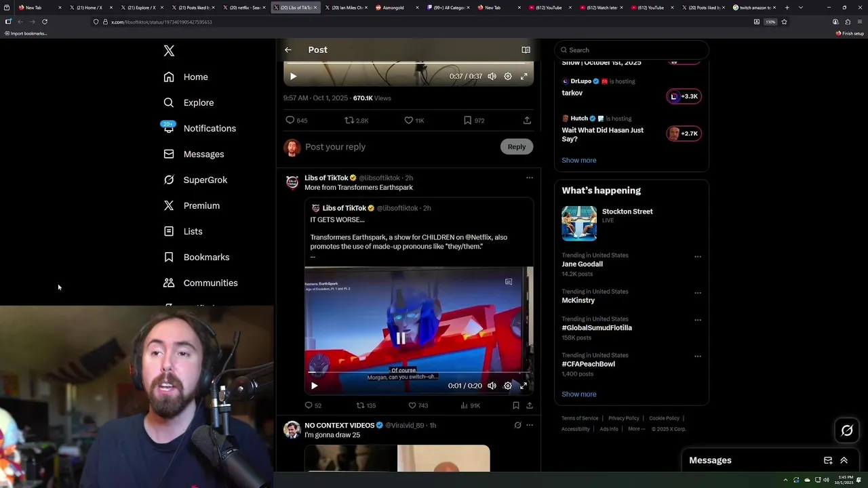The height and width of the screenshot is (488, 868).
Task: Join DrLupo tarkov space +3.3K
Action: pyautogui.click(x=684, y=97)
